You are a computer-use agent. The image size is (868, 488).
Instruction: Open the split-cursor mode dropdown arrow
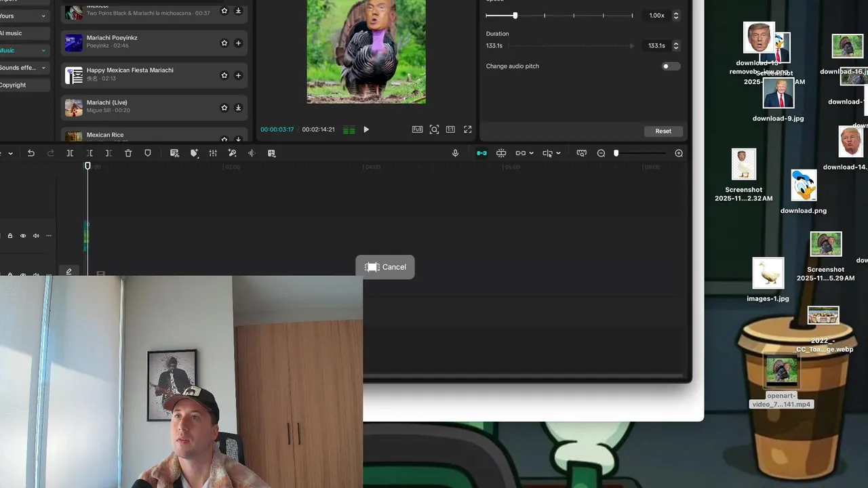coord(558,153)
